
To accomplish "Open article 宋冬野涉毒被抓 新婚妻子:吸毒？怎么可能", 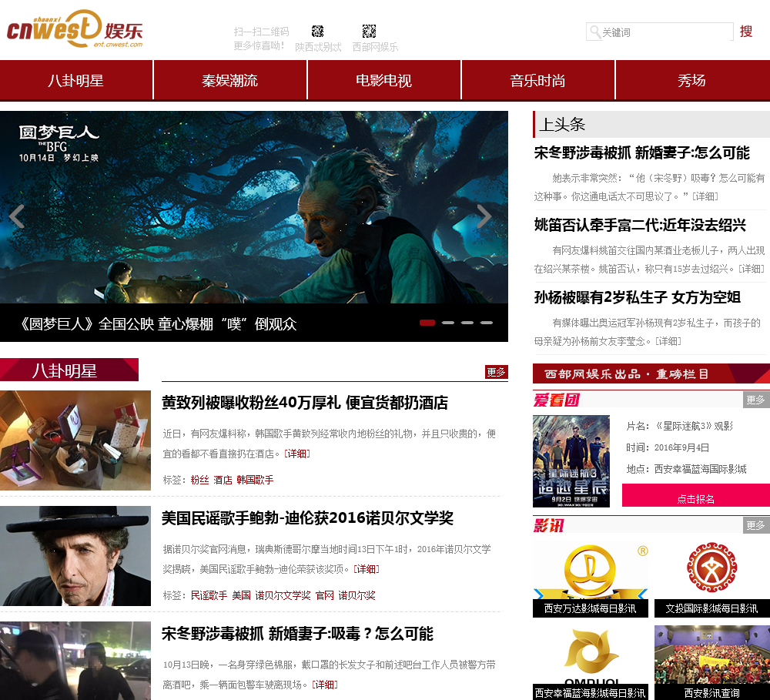I will 297,634.
